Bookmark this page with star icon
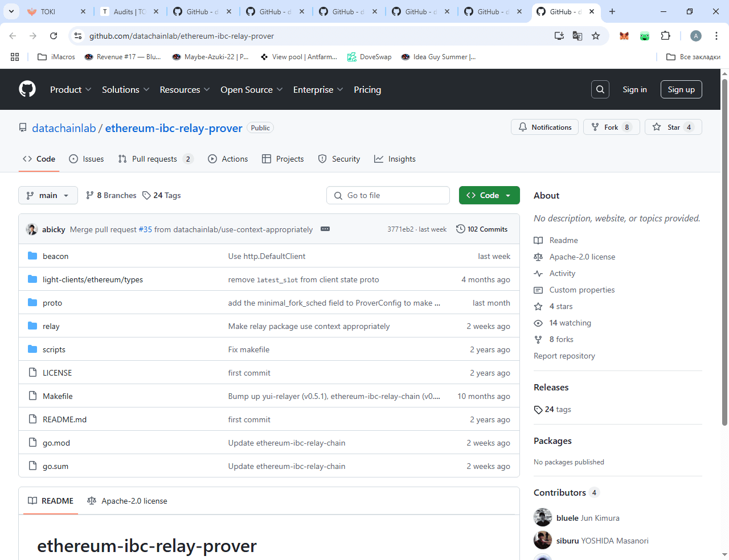 [596, 36]
